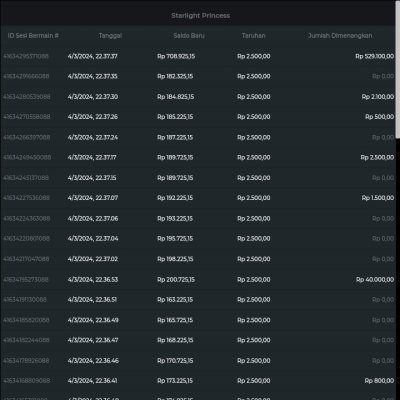Select the date 4/3/2024, 22.37.06
Viewport: 400px width, 400px height.
point(93,219)
